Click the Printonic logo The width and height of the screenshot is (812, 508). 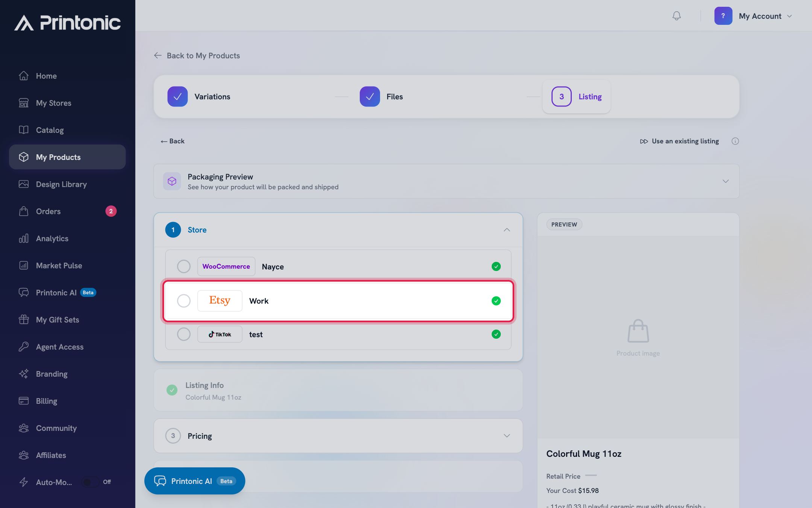68,23
